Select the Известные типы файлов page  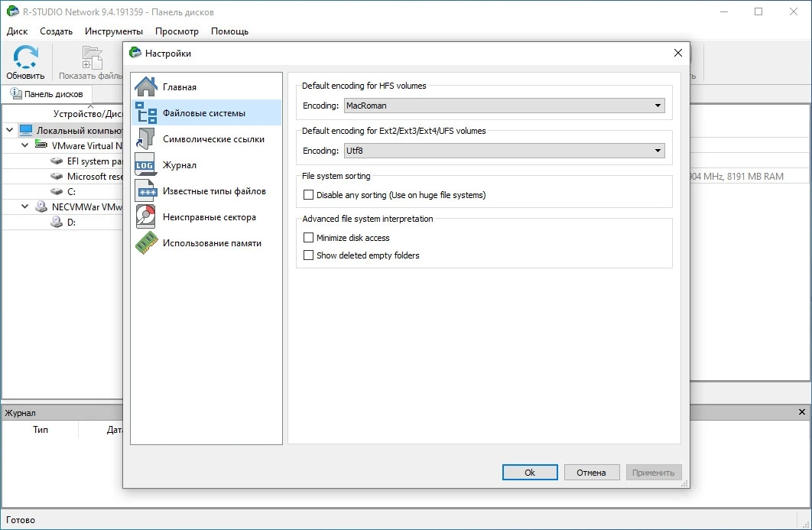tap(206, 190)
